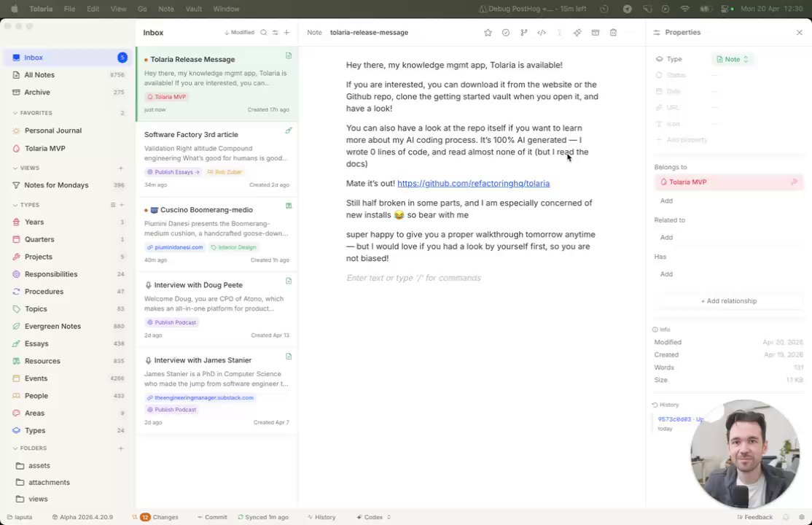
Task: Click the sparkle AI icon in note toolbar
Action: pos(577,33)
